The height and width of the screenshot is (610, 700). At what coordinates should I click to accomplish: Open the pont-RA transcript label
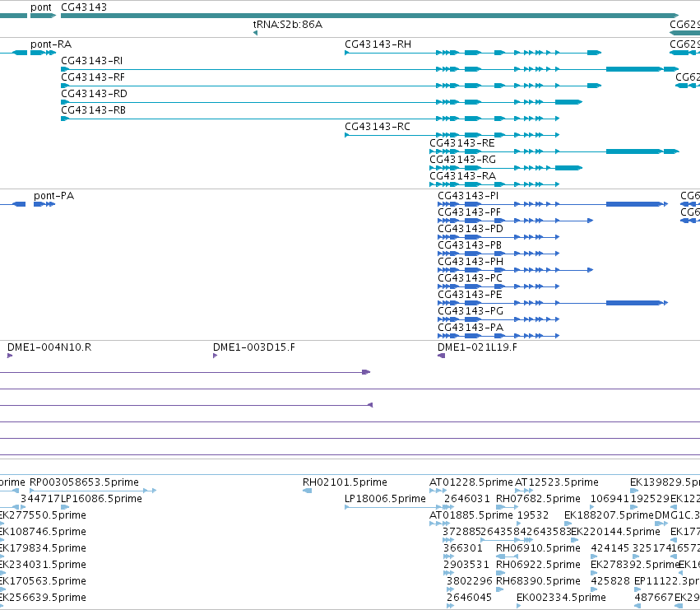[51, 44]
